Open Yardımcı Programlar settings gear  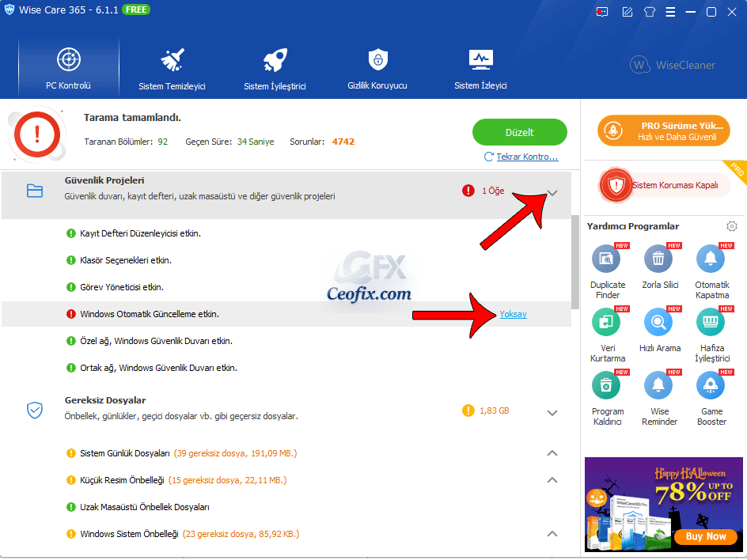point(732,226)
